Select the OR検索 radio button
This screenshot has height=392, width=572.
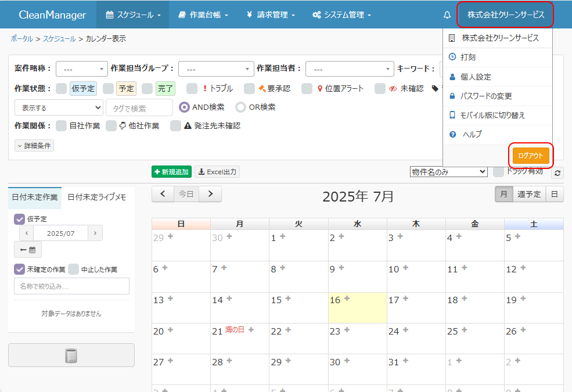click(x=240, y=107)
